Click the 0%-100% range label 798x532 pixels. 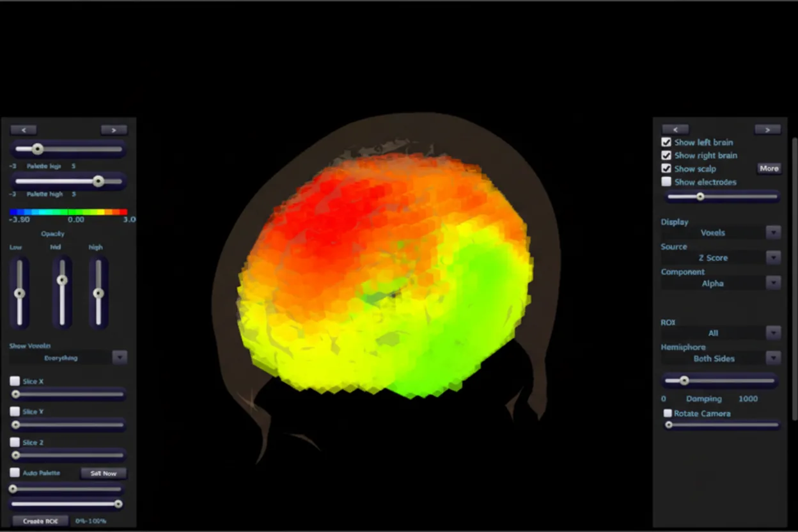click(91, 521)
